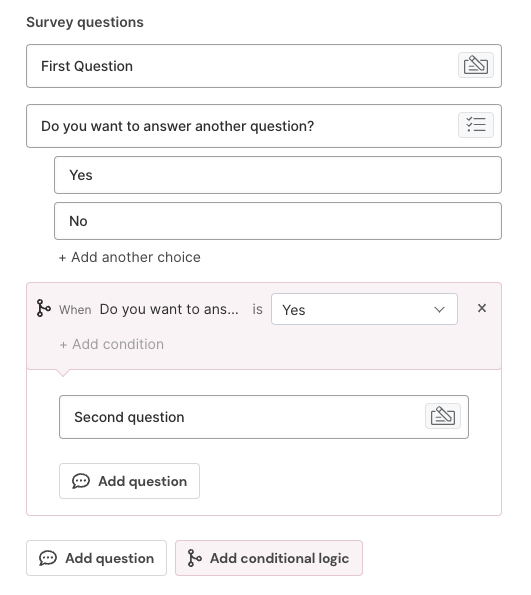Click the Add another choice link
Viewport: 531px width, 595px height.
[x=129, y=257]
